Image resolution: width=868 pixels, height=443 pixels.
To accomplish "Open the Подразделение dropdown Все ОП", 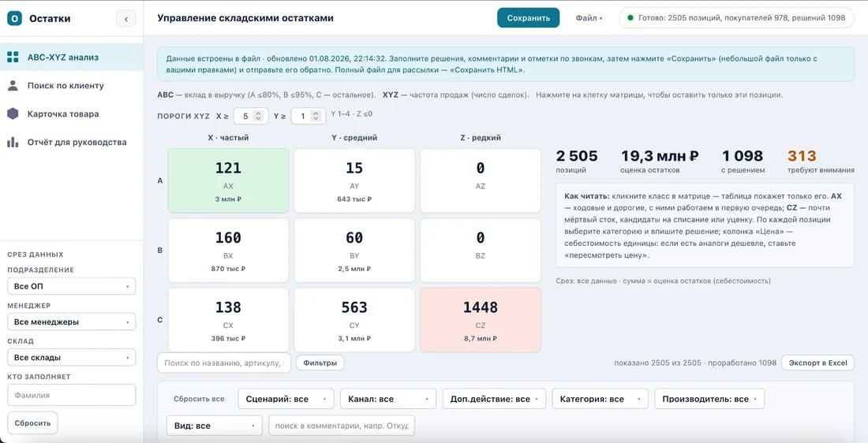I will coord(71,286).
